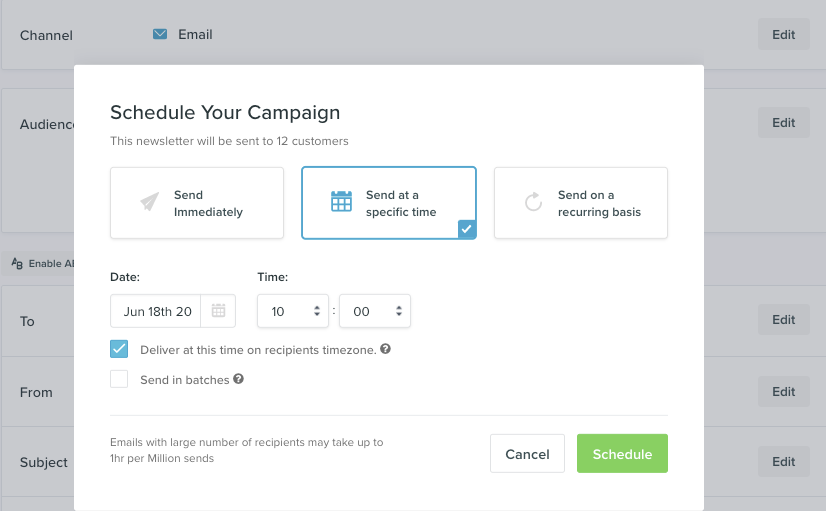This screenshot has height=511, width=826.
Task: Enable the Send in batches checkbox
Action: coord(120,380)
